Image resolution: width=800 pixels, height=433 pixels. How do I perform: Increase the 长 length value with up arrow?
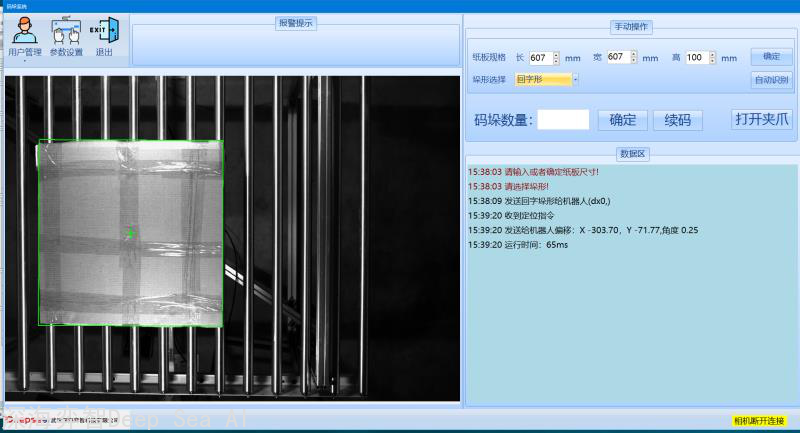556,55
